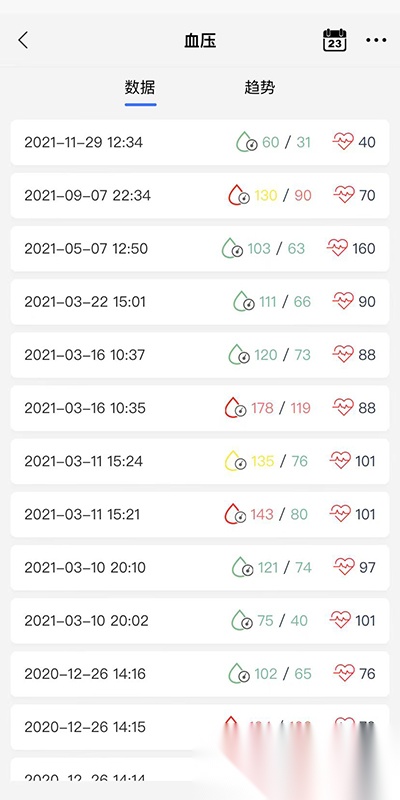Go back using the left arrow
Viewport: 400px width, 800px height.
click(23, 40)
